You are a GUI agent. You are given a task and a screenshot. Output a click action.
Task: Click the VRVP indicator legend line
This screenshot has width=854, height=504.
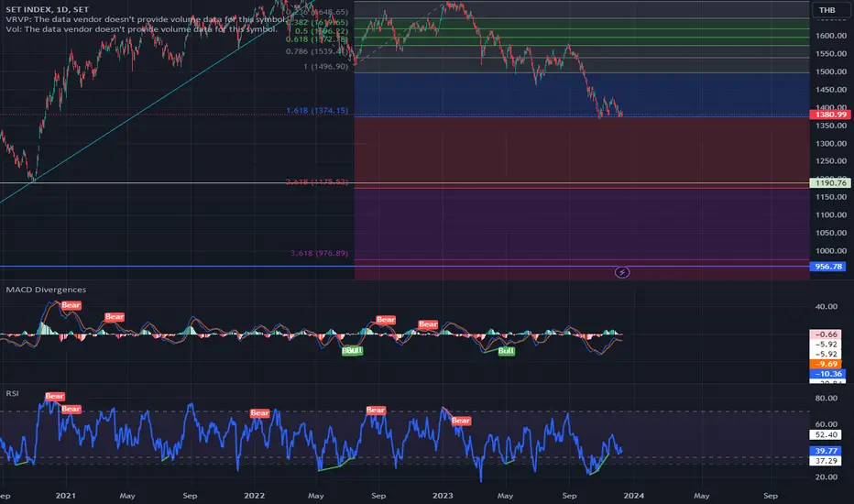point(146,19)
